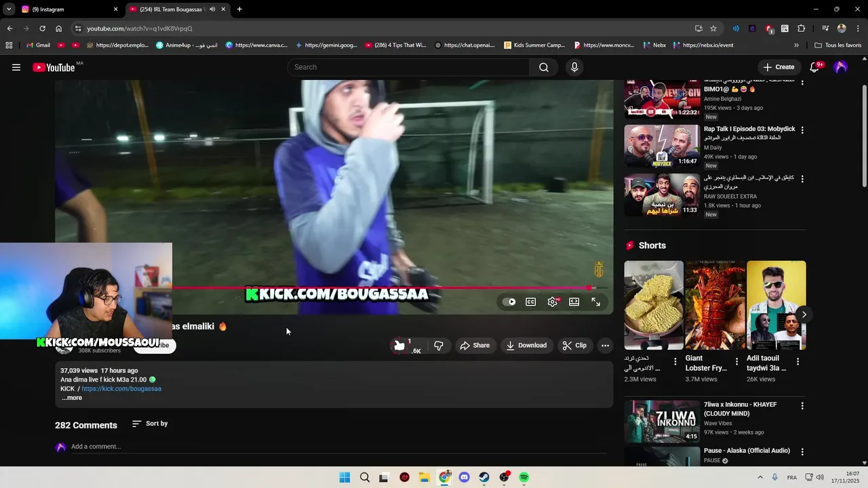This screenshot has height=488, width=868.
Task: Open the Nebx bookmark
Action: coord(654,45)
